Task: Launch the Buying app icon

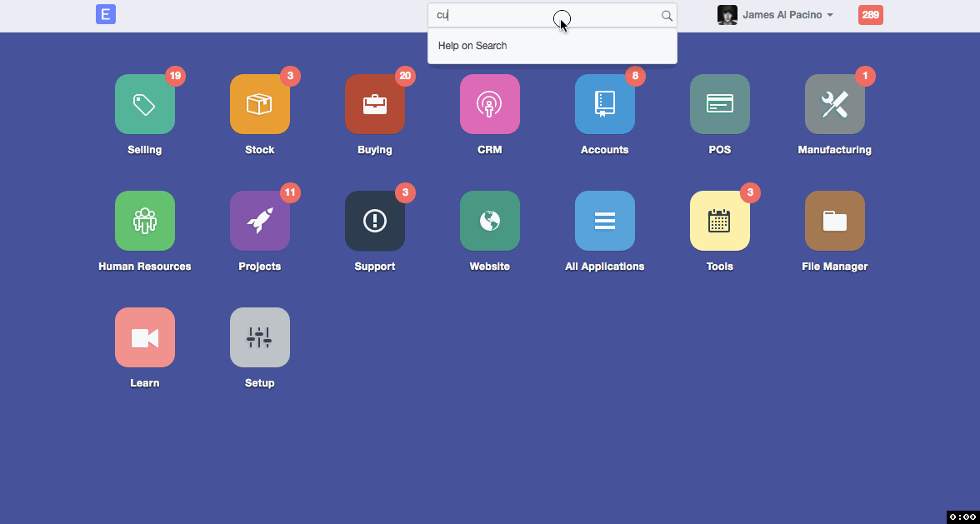Action: [x=375, y=105]
